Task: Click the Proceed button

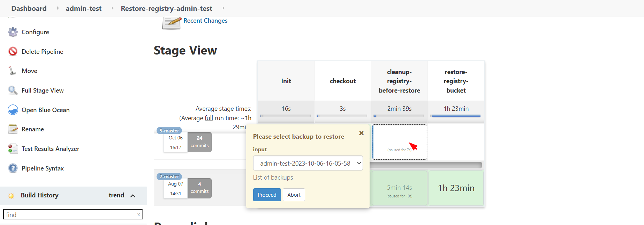Action: 267,195
